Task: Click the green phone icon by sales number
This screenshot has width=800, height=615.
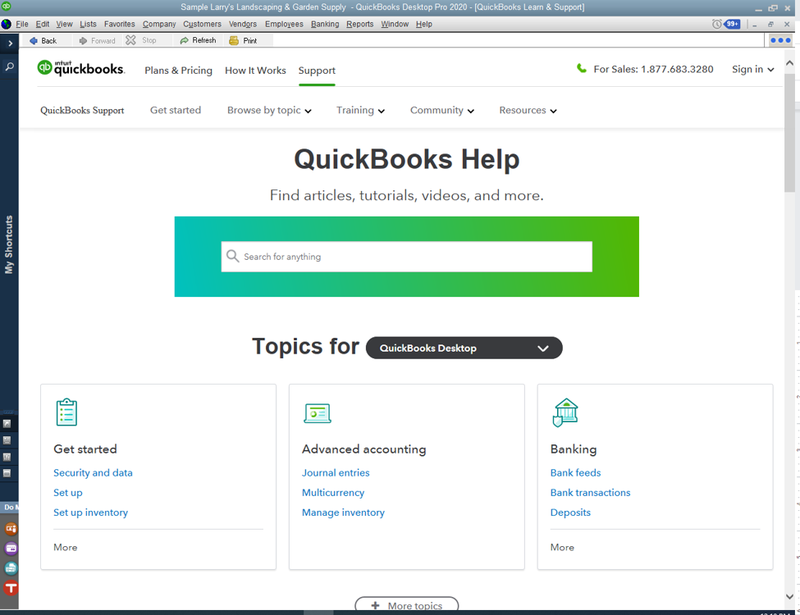Action: (581, 68)
